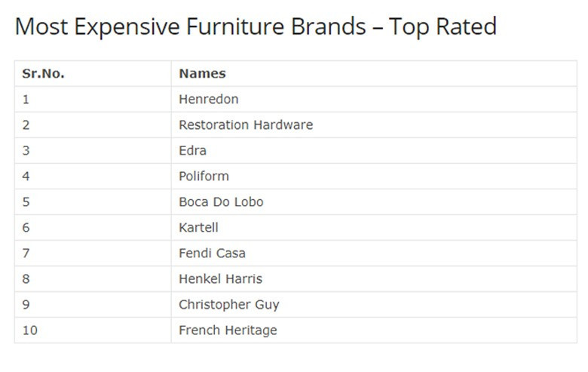Click the Edra brand name
Image resolution: width=588 pixels, height=372 pixels.
coord(192,150)
